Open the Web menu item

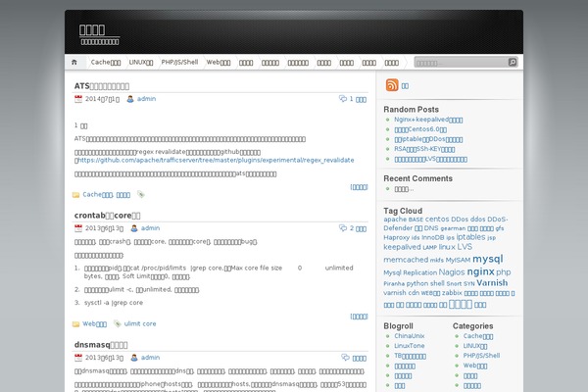click(x=219, y=63)
